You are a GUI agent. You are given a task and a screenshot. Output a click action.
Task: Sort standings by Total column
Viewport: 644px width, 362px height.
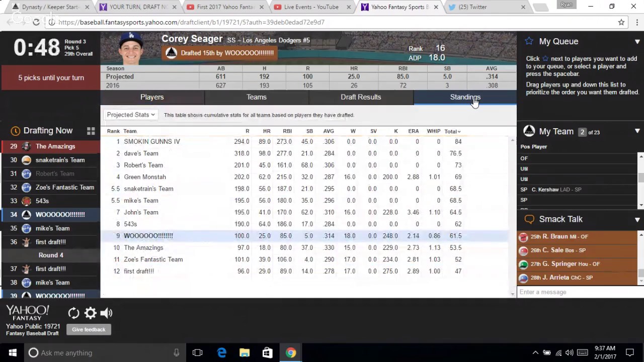[452, 131]
